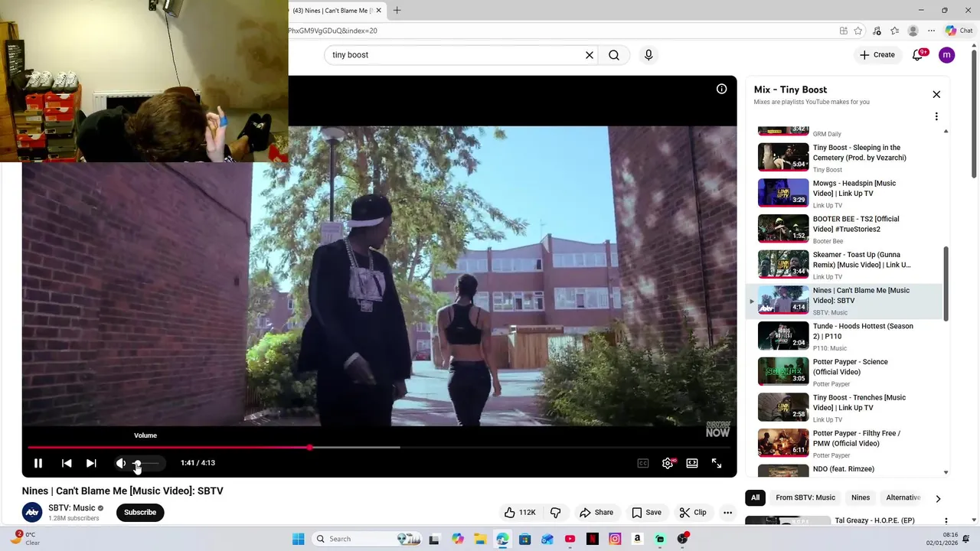The image size is (980, 551).
Task: Open Copilot Chat in Edge
Action: [x=959, y=31]
